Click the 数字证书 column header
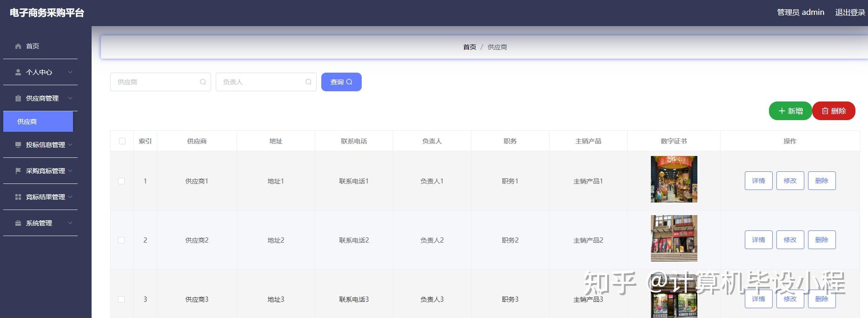The width and height of the screenshot is (868, 318). [x=674, y=141]
